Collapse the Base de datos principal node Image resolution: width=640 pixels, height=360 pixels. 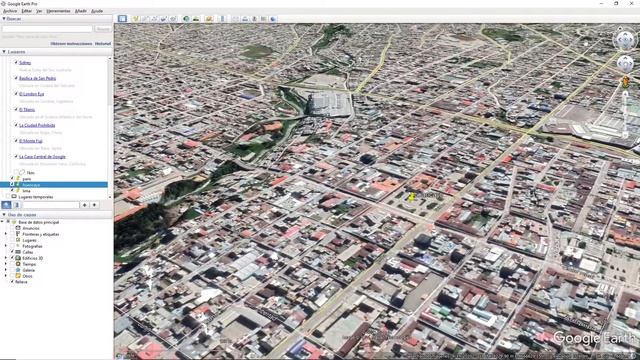pyautogui.click(x=2, y=222)
